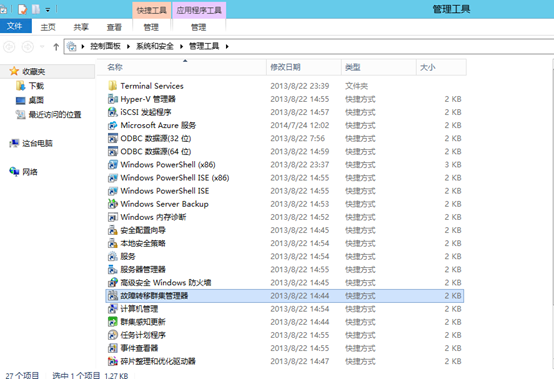The image size is (554, 379).
Task: Click the 服务 gear icon
Action: click(x=112, y=256)
